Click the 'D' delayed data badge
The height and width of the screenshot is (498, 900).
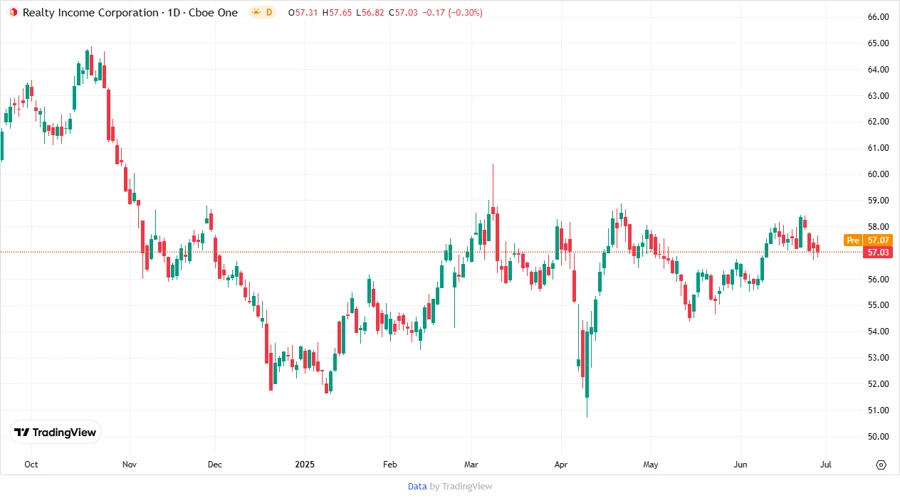tap(269, 13)
